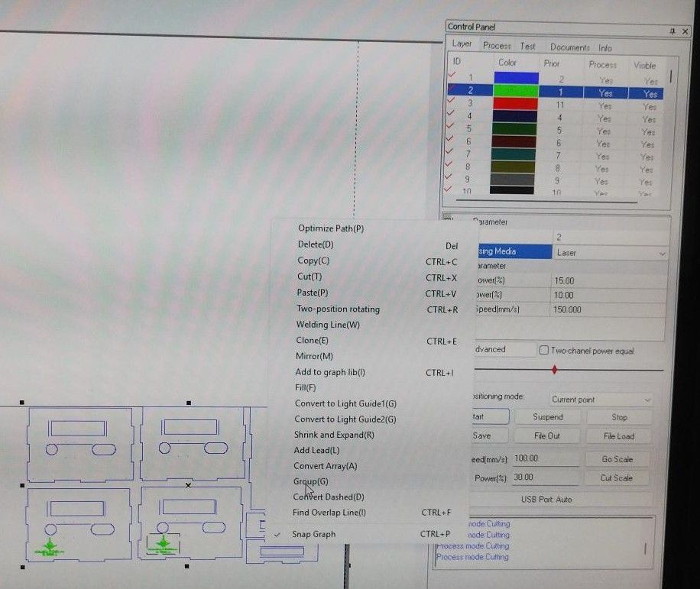Click the blue color swatch of layer 1
Viewport: 700px width, 589px height.
pos(516,78)
